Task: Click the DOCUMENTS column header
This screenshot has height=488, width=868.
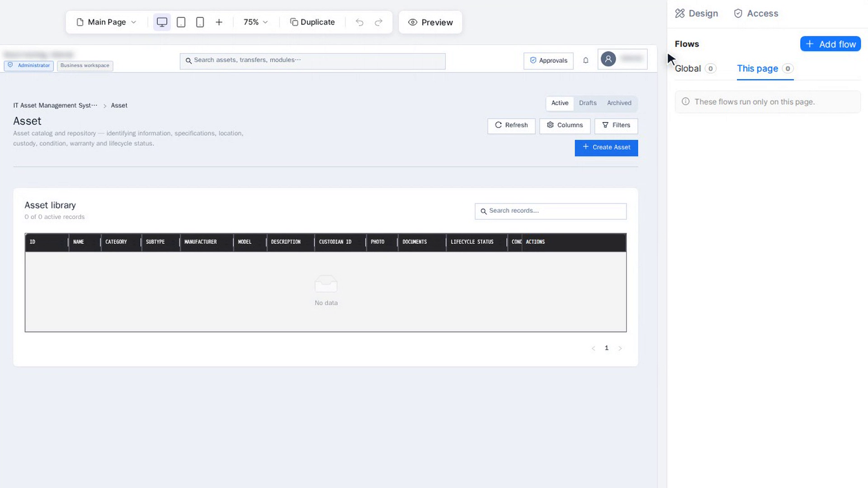Action: 422,242
